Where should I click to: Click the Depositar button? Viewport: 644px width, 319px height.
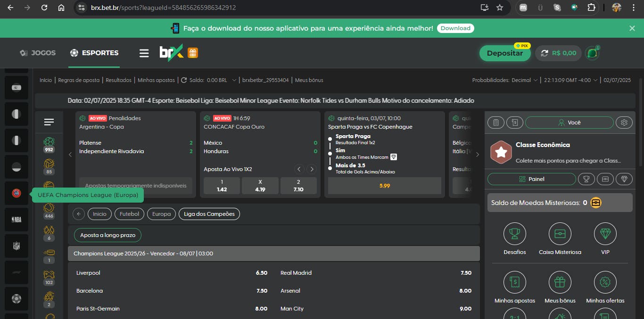(505, 53)
